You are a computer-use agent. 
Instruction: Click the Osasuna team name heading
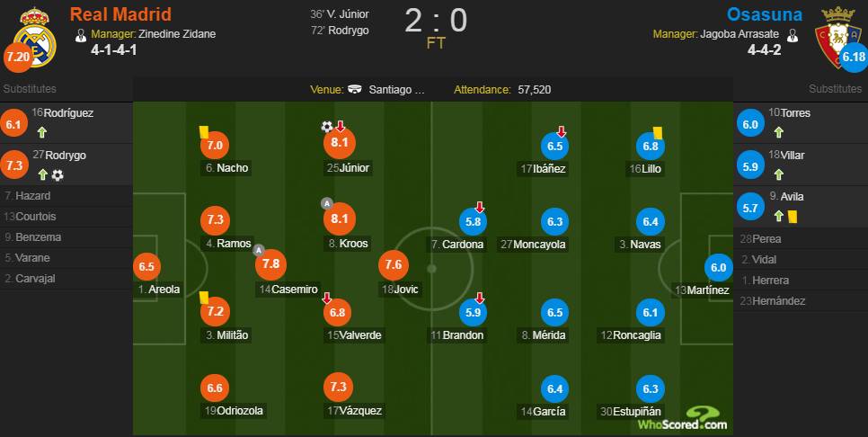pyautogui.click(x=763, y=13)
